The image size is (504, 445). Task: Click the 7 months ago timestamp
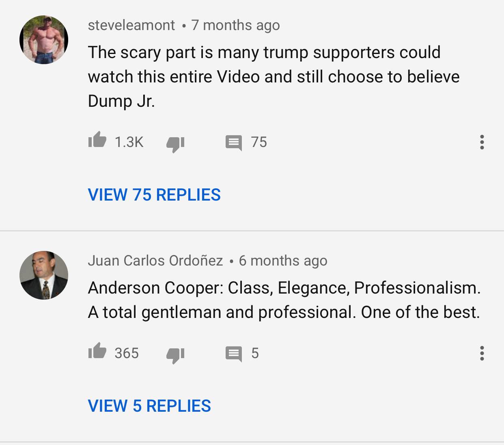[x=236, y=25]
